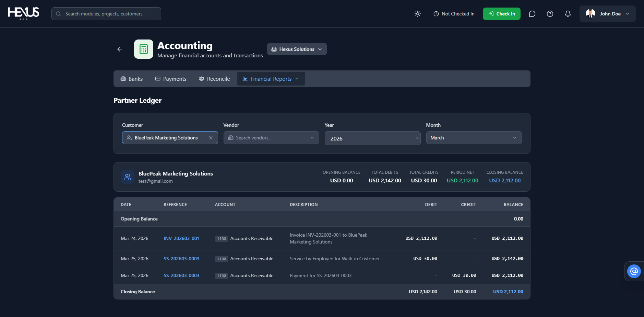Click the Mar 24, 2026 date cell
The image size is (644, 317).
[134, 238]
